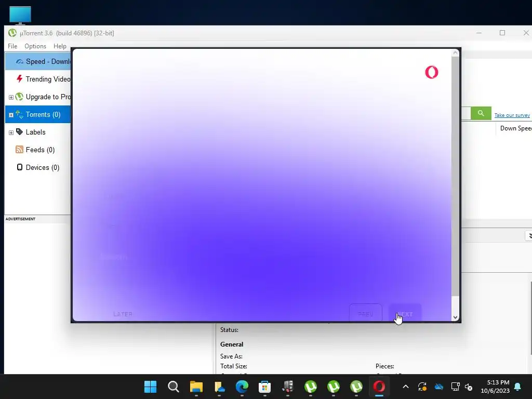532x399 pixels.
Task: Open the Options menu
Action: click(x=35, y=46)
